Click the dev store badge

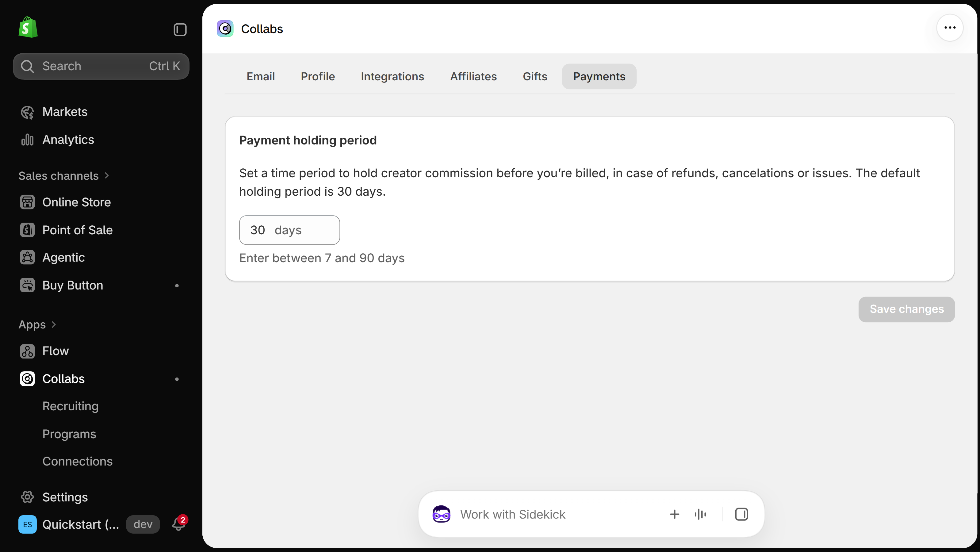tap(143, 525)
